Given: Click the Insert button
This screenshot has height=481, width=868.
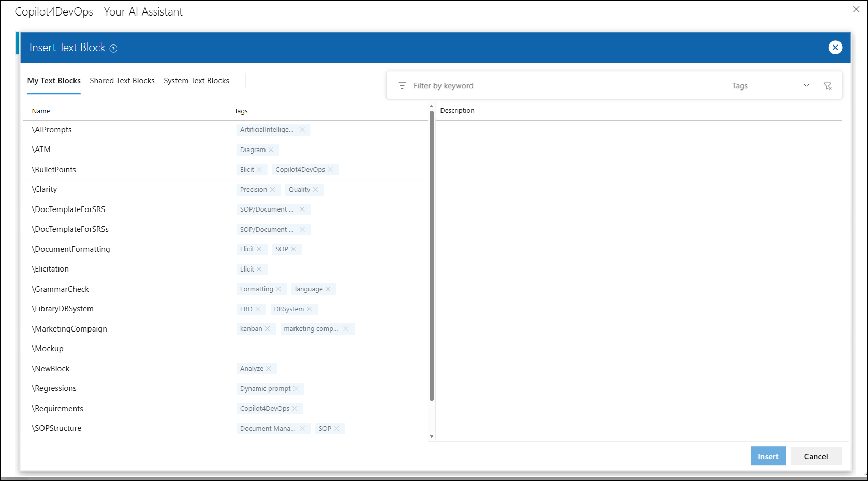Looking at the screenshot, I should pyautogui.click(x=768, y=456).
